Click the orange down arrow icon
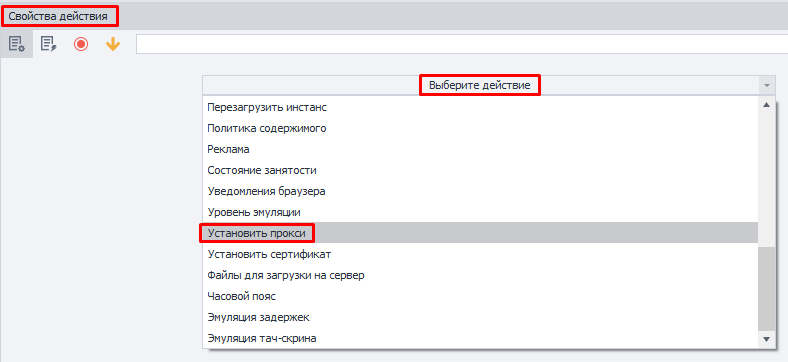 pos(113,44)
